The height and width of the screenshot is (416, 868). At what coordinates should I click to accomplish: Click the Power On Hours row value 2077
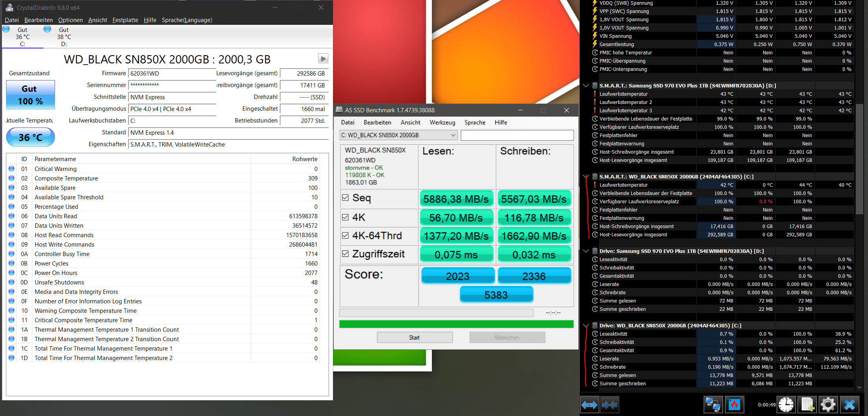[x=311, y=273]
